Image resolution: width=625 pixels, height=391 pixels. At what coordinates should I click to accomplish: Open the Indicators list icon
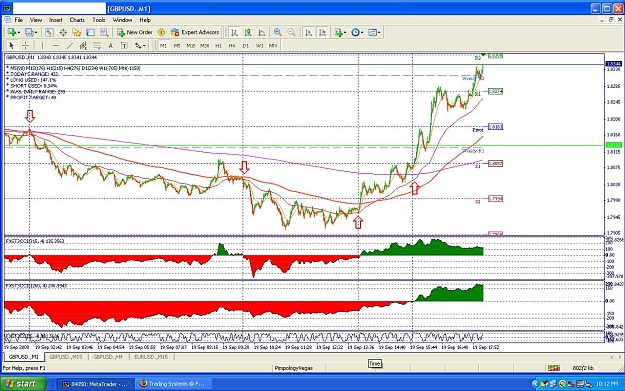338,32
